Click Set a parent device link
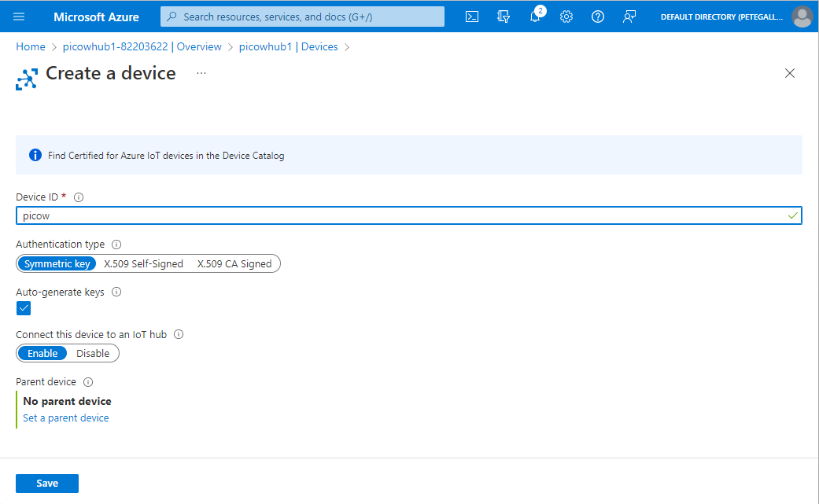 coord(66,418)
